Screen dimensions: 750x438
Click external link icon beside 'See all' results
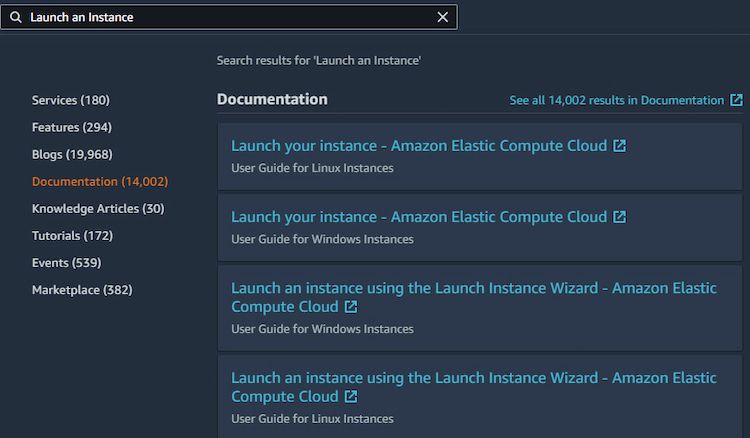tap(737, 100)
